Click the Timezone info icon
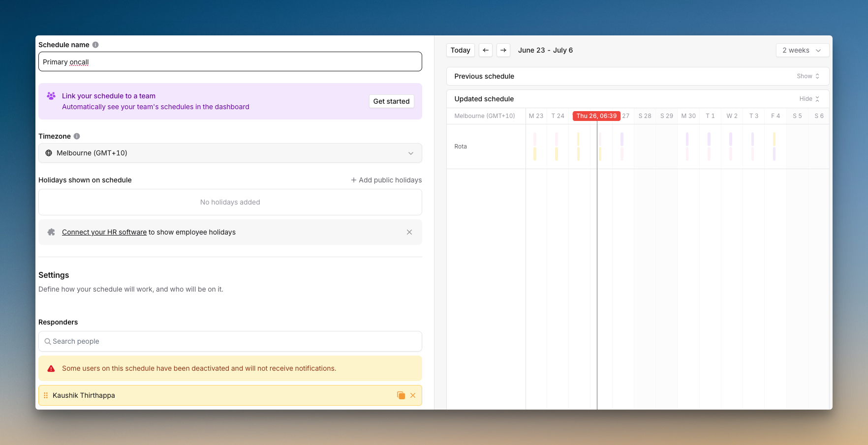The height and width of the screenshot is (445, 868). tap(77, 136)
